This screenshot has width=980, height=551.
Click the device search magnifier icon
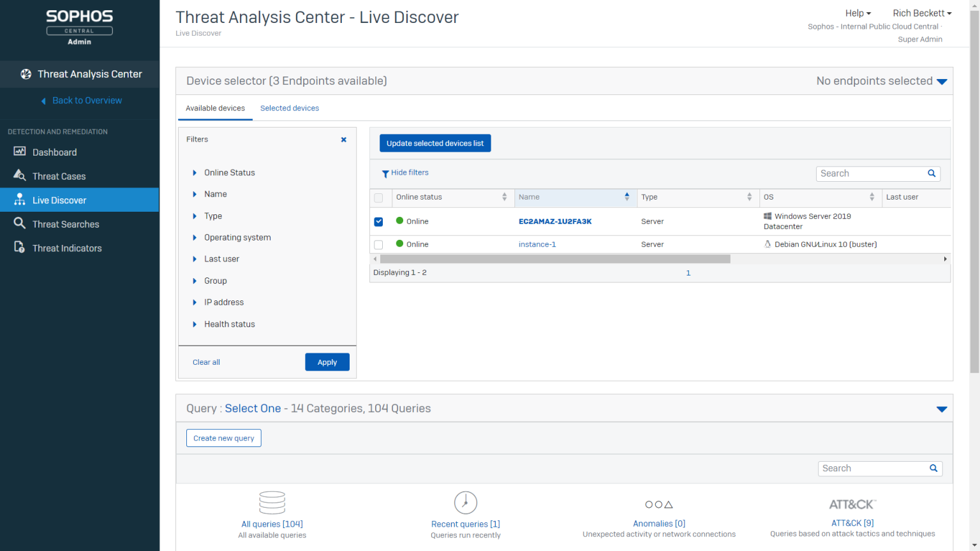click(931, 173)
